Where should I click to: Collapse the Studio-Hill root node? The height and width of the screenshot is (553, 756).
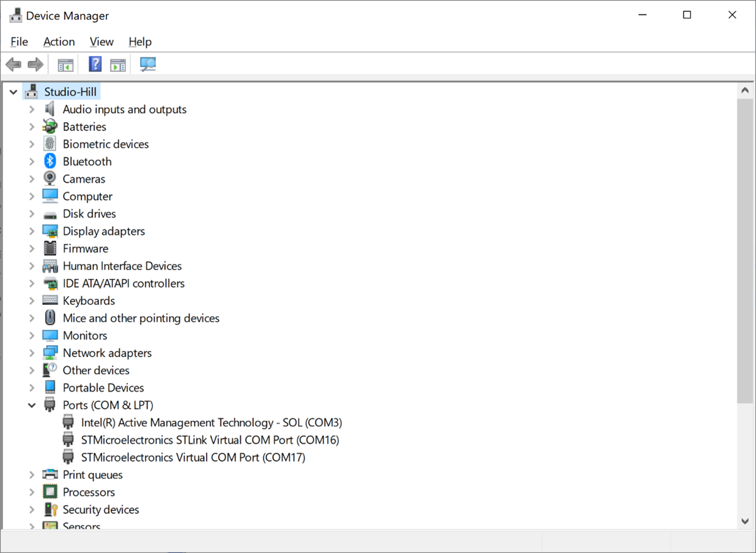(13, 92)
